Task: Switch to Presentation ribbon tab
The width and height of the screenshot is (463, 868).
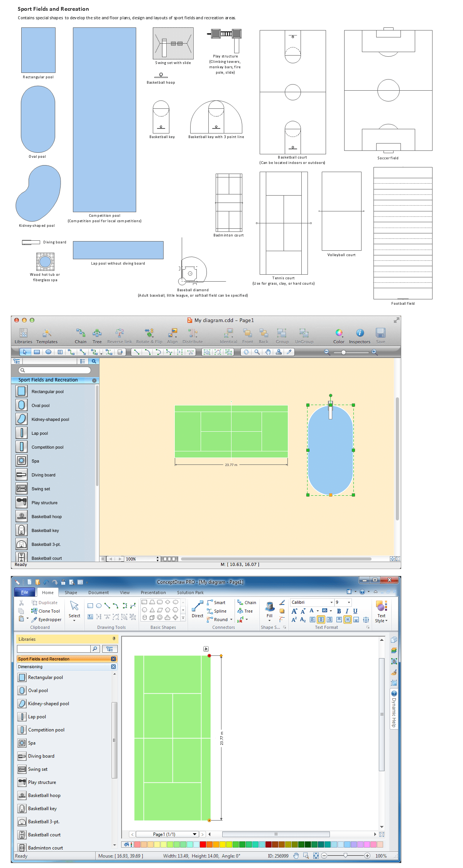Action: tap(153, 593)
